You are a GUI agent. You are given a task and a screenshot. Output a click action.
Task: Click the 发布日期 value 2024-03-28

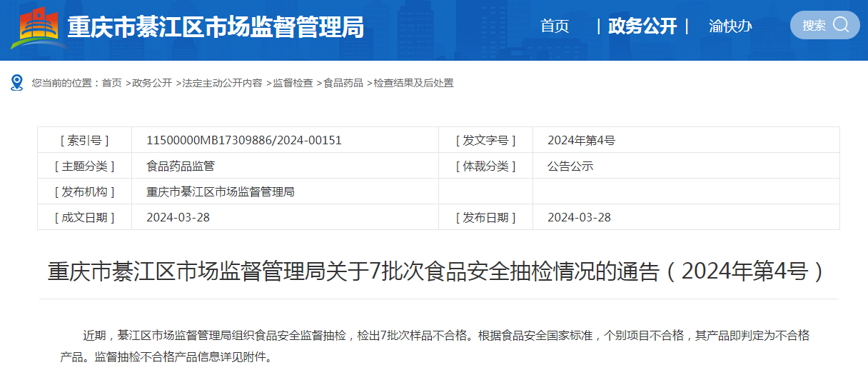tap(579, 217)
